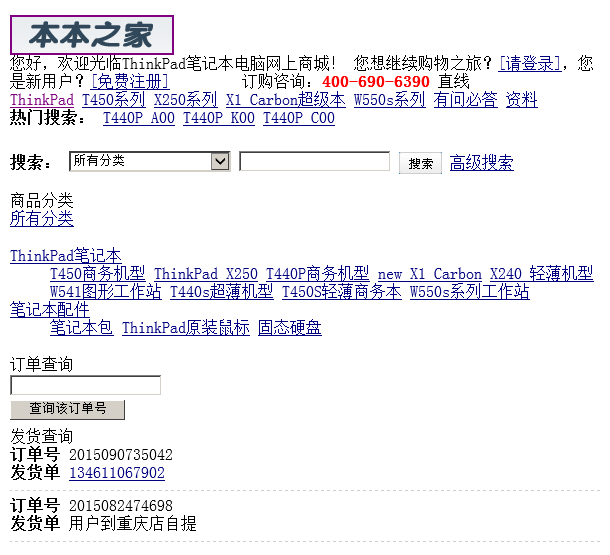The width and height of the screenshot is (610, 555).
Task: Open the W550s系列 nav item
Action: (389, 100)
